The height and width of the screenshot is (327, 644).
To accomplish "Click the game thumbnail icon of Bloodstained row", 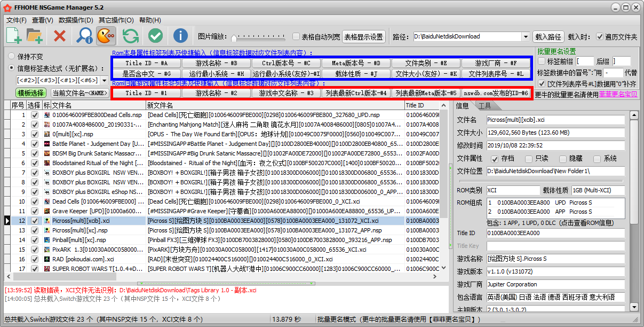I will pyautogui.click(x=47, y=163).
